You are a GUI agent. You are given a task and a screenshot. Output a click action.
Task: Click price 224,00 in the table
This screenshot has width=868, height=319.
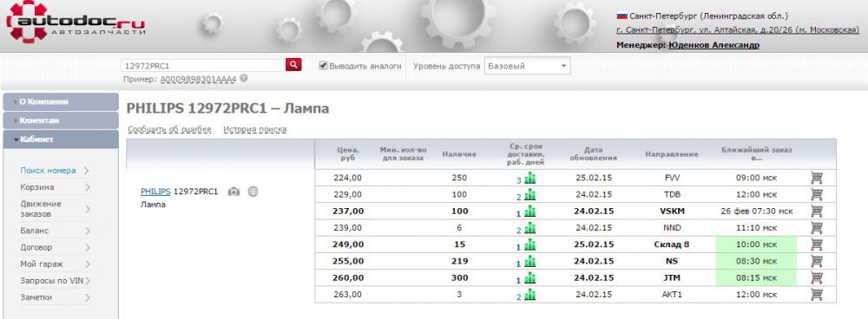[348, 178]
